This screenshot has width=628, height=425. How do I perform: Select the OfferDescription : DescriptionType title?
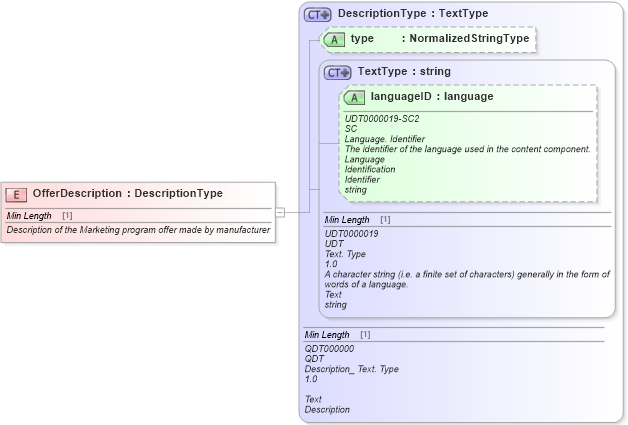click(x=127, y=193)
